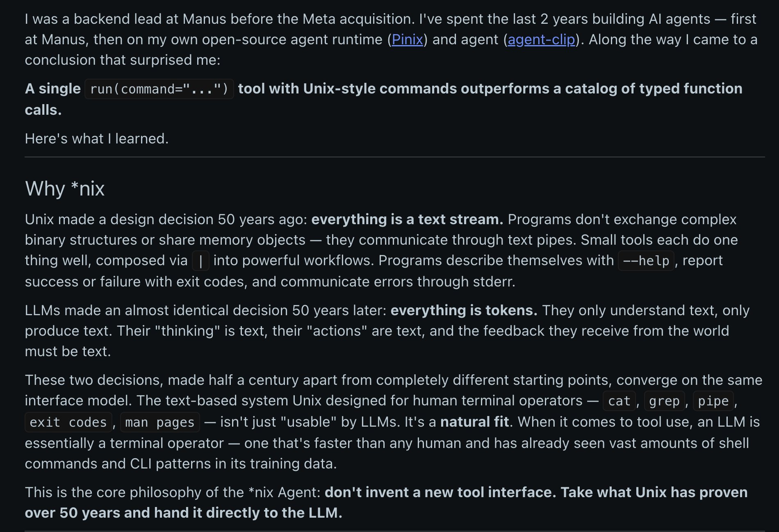Click bold text "everything is tokens."
The width and height of the screenshot is (779, 532).
point(463,311)
